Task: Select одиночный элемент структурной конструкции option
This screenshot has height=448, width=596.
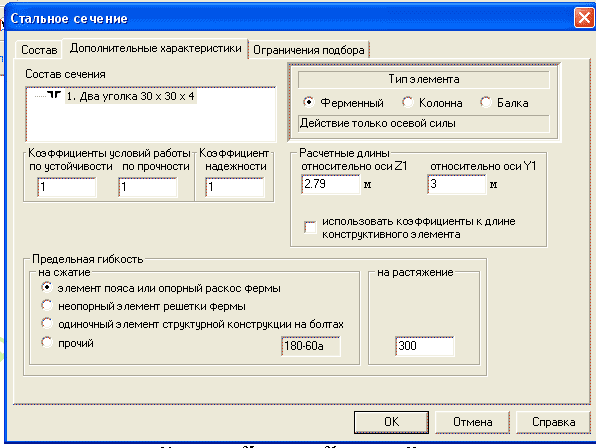Action: click(46, 323)
